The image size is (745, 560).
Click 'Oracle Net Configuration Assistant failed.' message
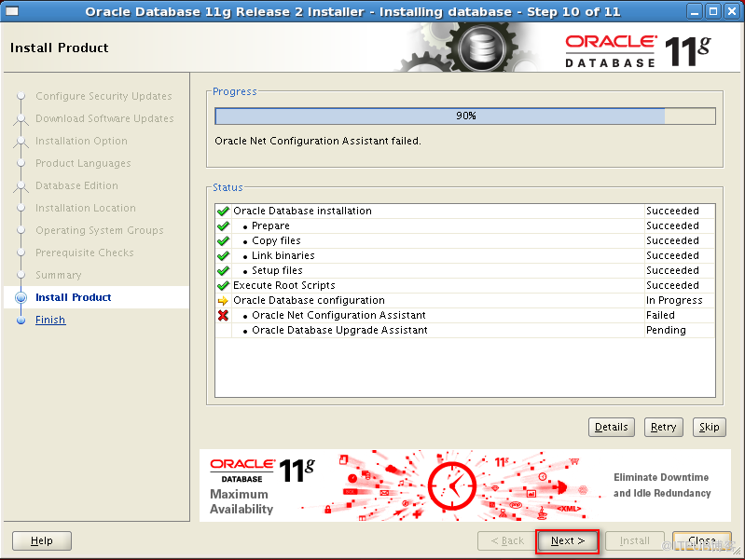[318, 141]
